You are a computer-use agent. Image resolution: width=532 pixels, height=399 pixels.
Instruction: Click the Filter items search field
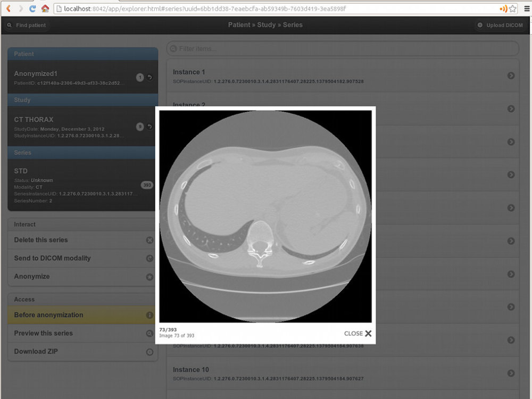coord(343,49)
